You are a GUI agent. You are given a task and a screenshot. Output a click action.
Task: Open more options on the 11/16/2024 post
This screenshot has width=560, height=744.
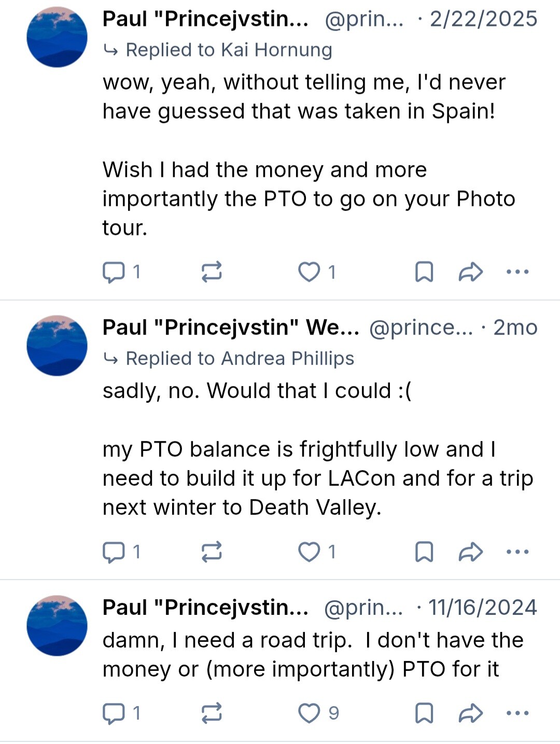[x=517, y=713]
